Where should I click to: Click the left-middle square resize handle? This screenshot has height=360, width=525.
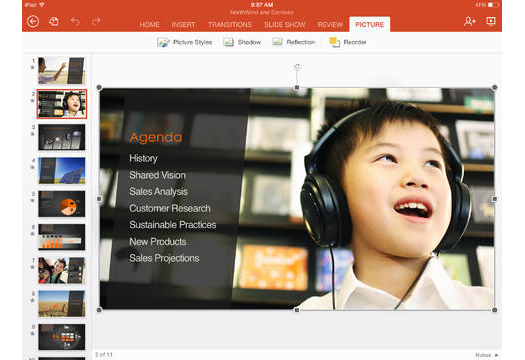pyautogui.click(x=99, y=199)
